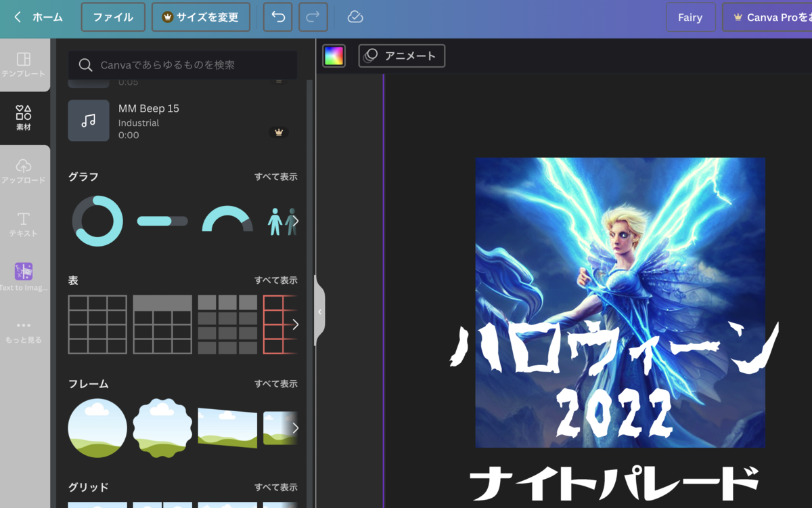Image resolution: width=812 pixels, height=508 pixels.
Task: Click サイズを変更 button
Action: pos(201,17)
